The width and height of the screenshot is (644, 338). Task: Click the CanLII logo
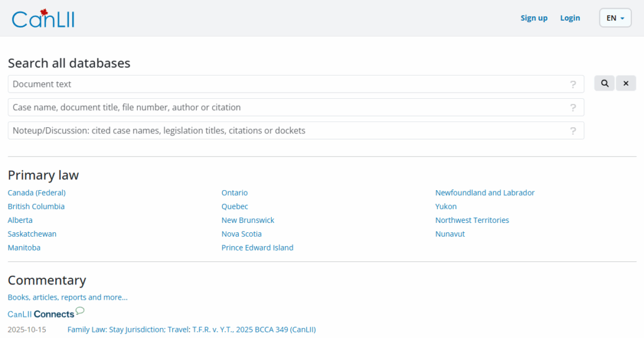(43, 19)
